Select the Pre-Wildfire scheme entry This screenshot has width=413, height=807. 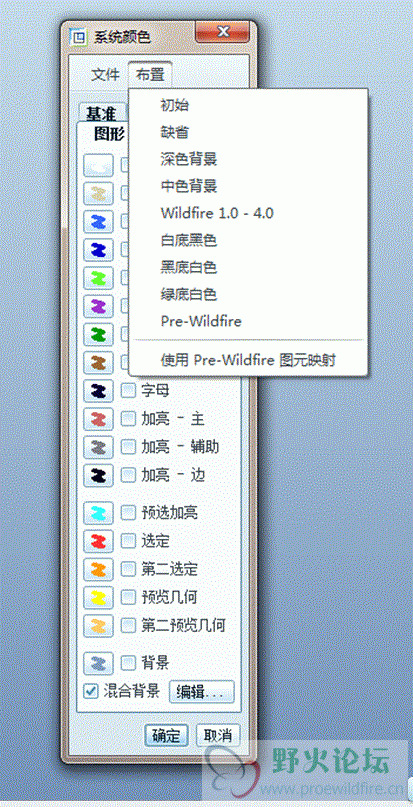248,322
